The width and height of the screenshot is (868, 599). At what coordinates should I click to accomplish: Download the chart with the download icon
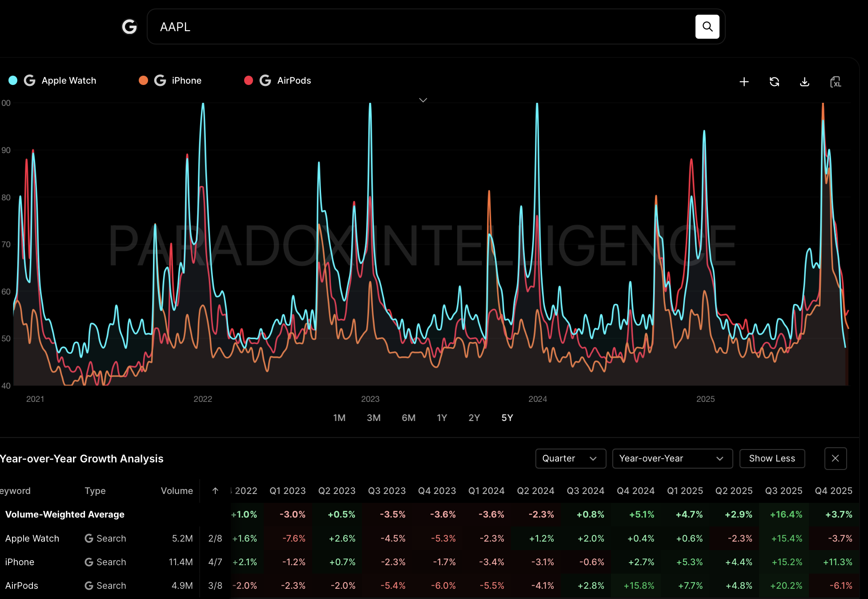tap(804, 82)
